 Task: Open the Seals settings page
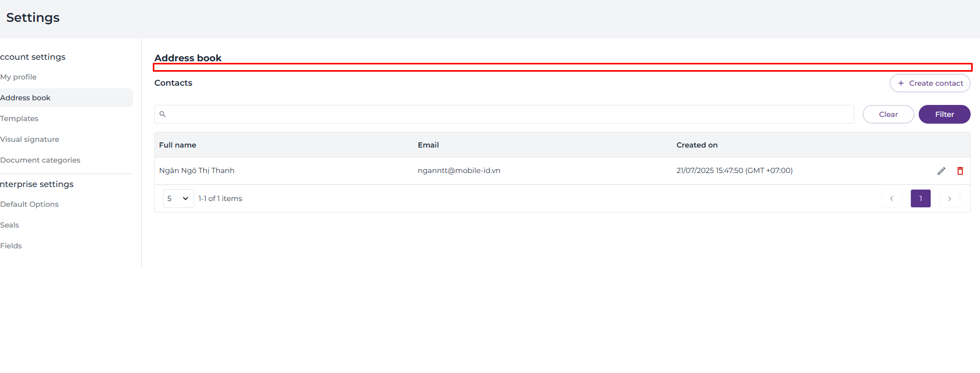point(10,225)
